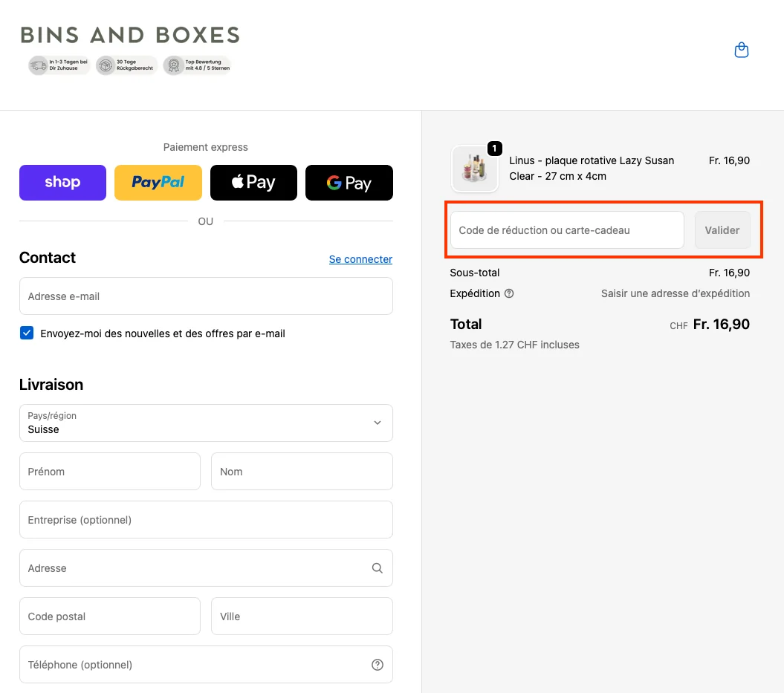Click the discount code input field
The height and width of the screenshot is (693, 784).
(566, 230)
